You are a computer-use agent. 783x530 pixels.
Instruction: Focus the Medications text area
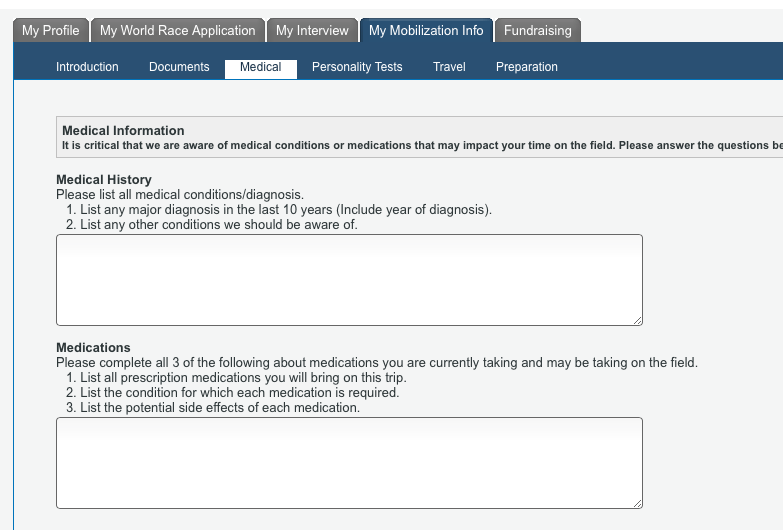(349, 462)
